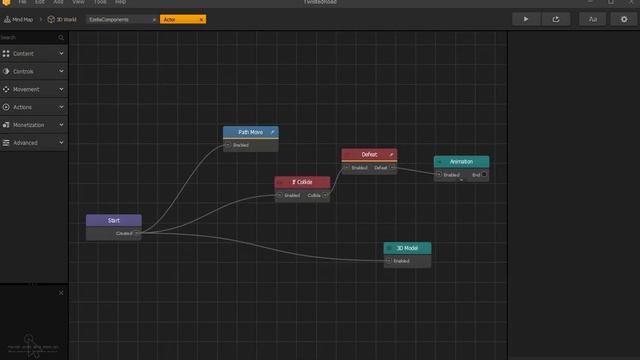Close the EzelleComponents tab
The width and height of the screenshot is (640, 360).
[154, 20]
